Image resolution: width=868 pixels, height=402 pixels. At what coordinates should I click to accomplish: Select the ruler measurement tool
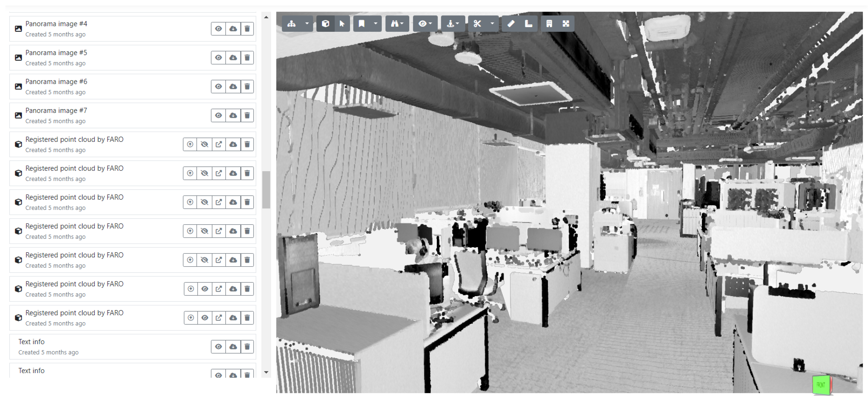click(511, 24)
